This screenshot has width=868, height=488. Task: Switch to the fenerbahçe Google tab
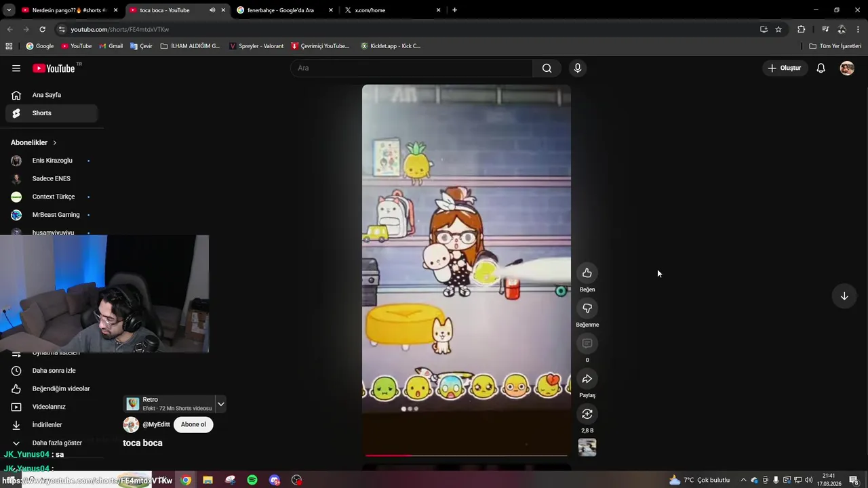tap(285, 10)
